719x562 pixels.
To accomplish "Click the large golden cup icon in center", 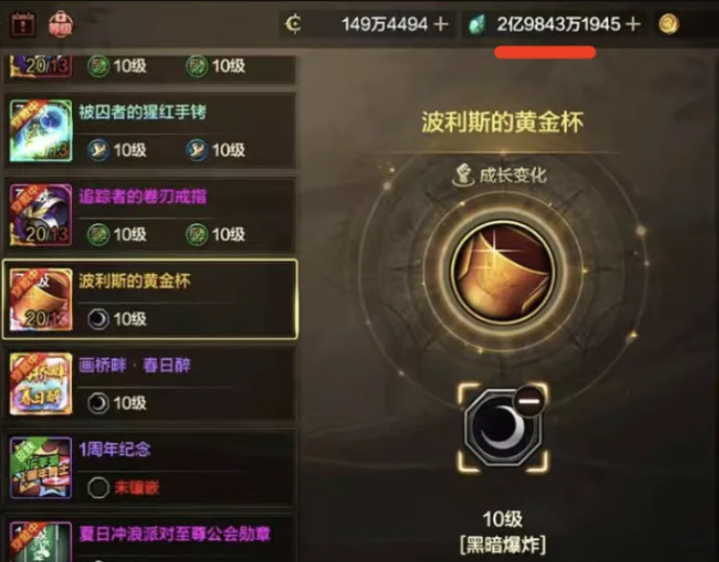I will pos(503,272).
